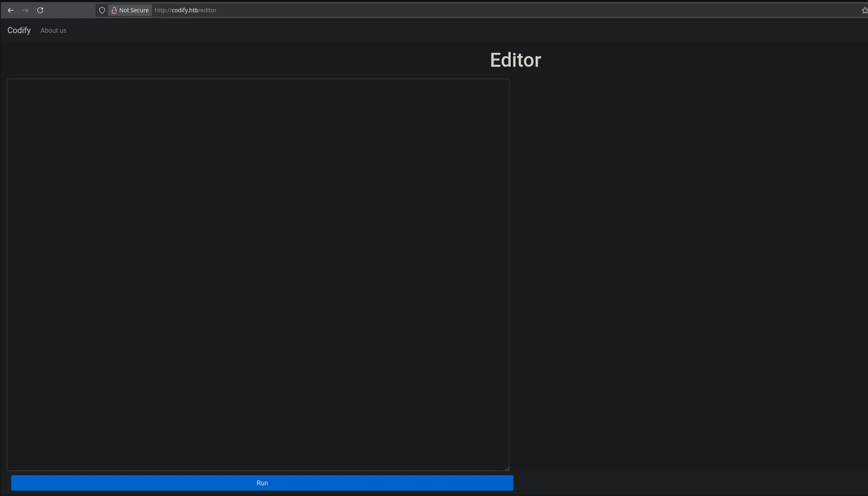
Task: Open the About us page
Action: (53, 30)
